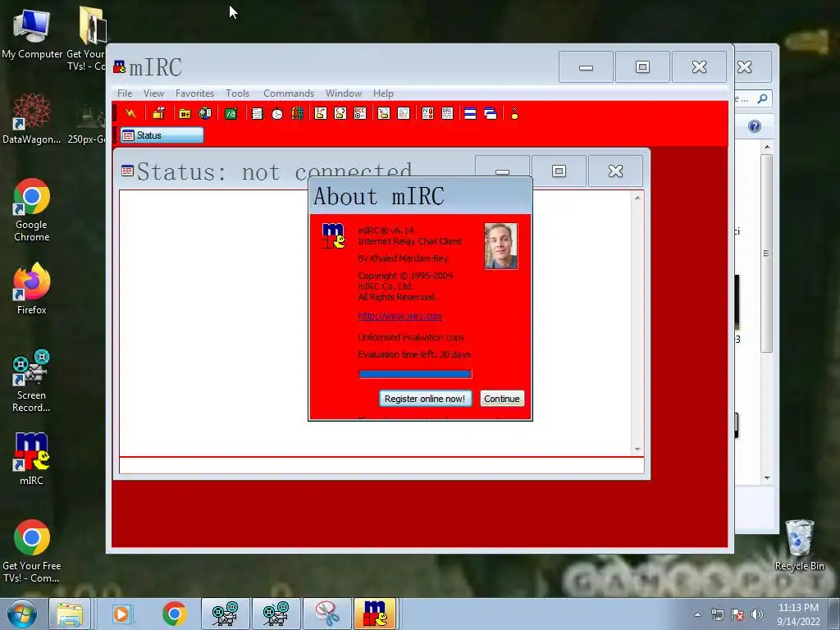Open the Windows Start menu
This screenshot has height=630, width=840.
tap(22, 614)
